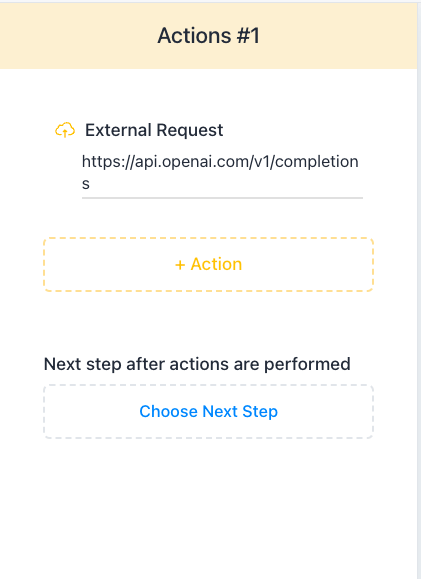421x579 pixels.
Task: Click the Choose Next Step blue link text
Action: 209,411
